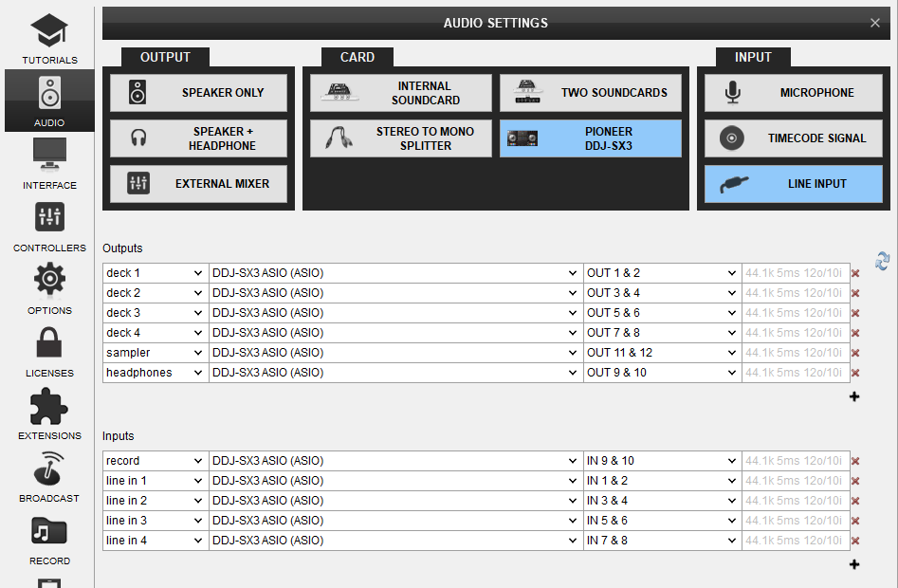Select External Mixer output mode
The height and width of the screenshot is (588, 898).
198,184
